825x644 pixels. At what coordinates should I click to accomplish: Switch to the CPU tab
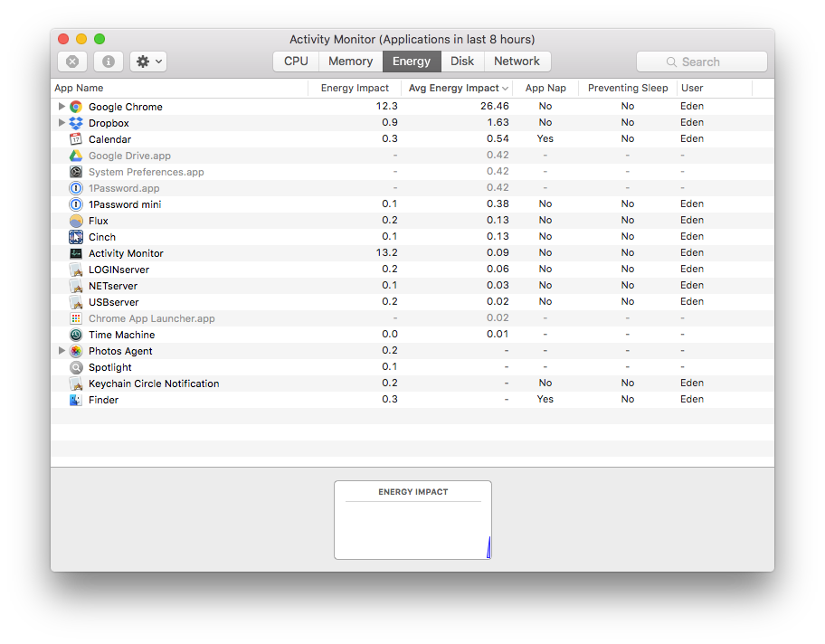296,61
